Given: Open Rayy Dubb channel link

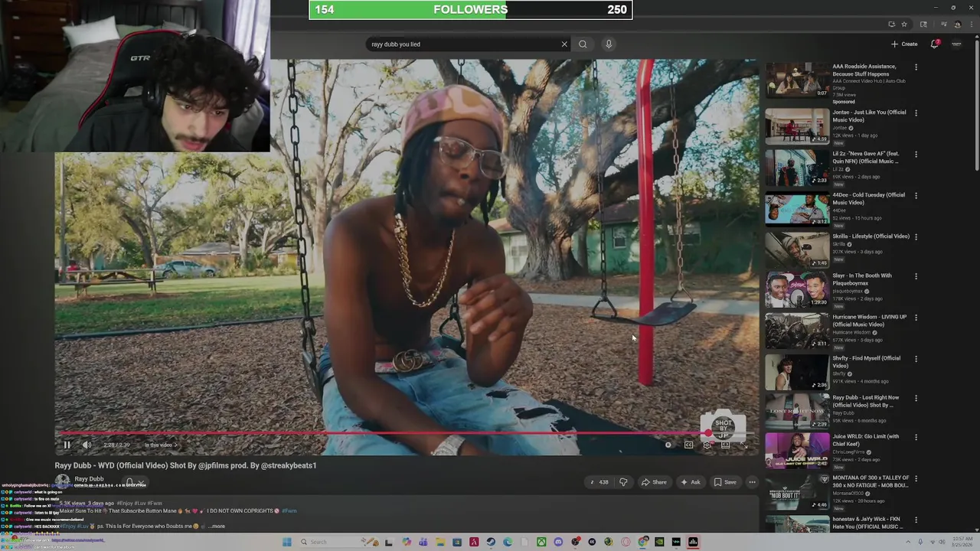Looking at the screenshot, I should point(89,479).
